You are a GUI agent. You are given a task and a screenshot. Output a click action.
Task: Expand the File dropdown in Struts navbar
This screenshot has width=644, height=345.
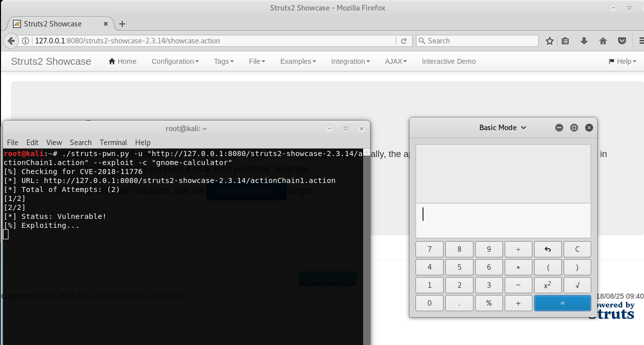click(x=257, y=61)
